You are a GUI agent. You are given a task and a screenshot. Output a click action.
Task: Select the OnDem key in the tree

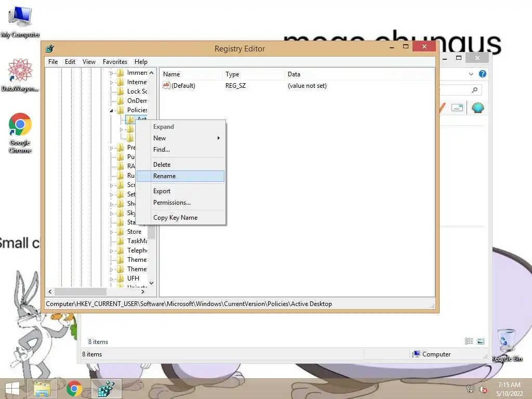[137, 101]
